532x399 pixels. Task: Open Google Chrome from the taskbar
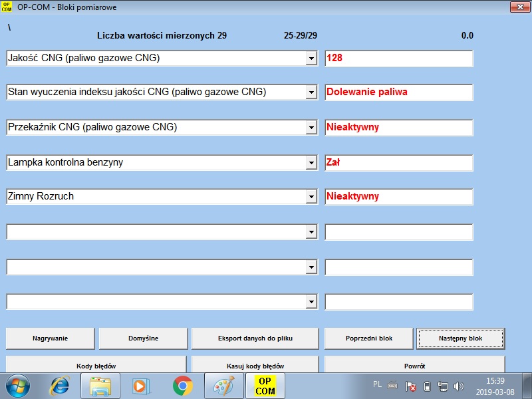click(x=182, y=386)
